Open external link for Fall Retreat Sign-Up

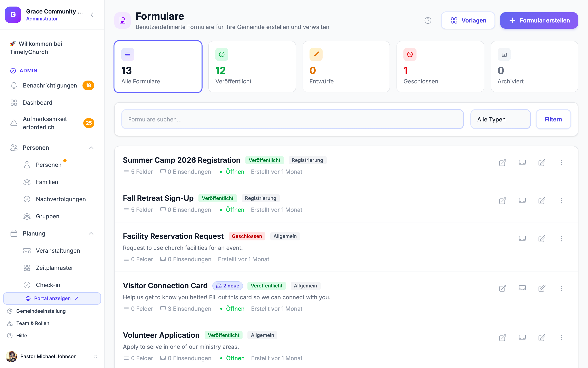[502, 201]
